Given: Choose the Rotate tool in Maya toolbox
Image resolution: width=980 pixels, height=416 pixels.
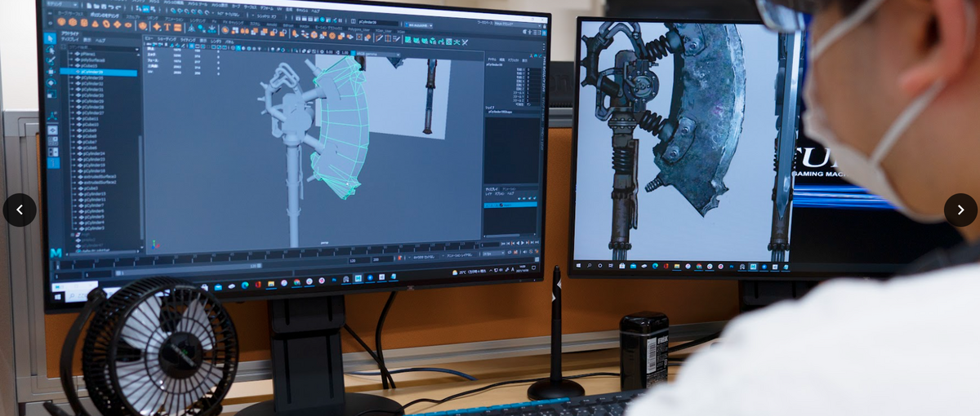Looking at the screenshot, I should coord(51,82).
